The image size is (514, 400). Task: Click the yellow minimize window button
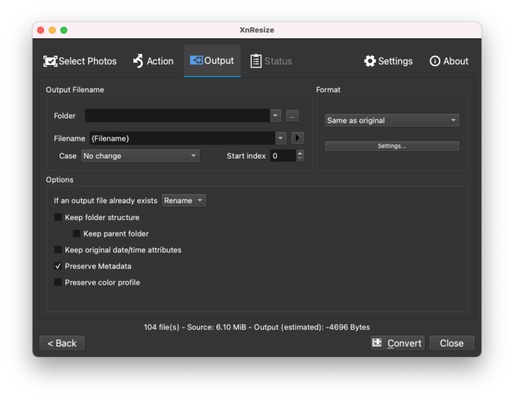coord(52,30)
